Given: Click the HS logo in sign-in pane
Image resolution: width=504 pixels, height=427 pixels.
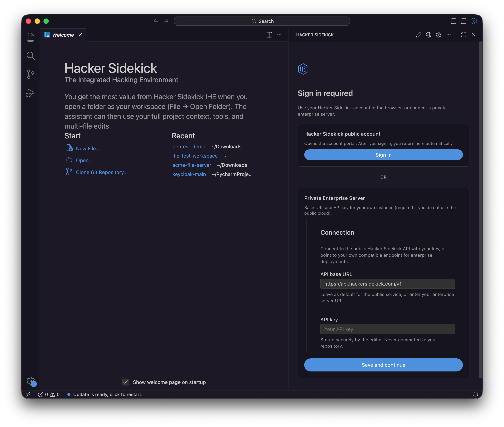Looking at the screenshot, I should [x=303, y=69].
